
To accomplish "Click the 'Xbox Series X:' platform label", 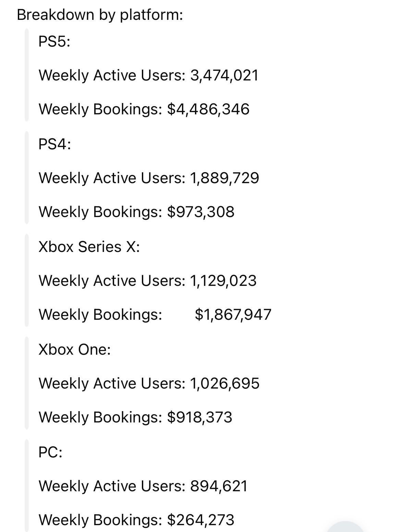I will 89,246.
